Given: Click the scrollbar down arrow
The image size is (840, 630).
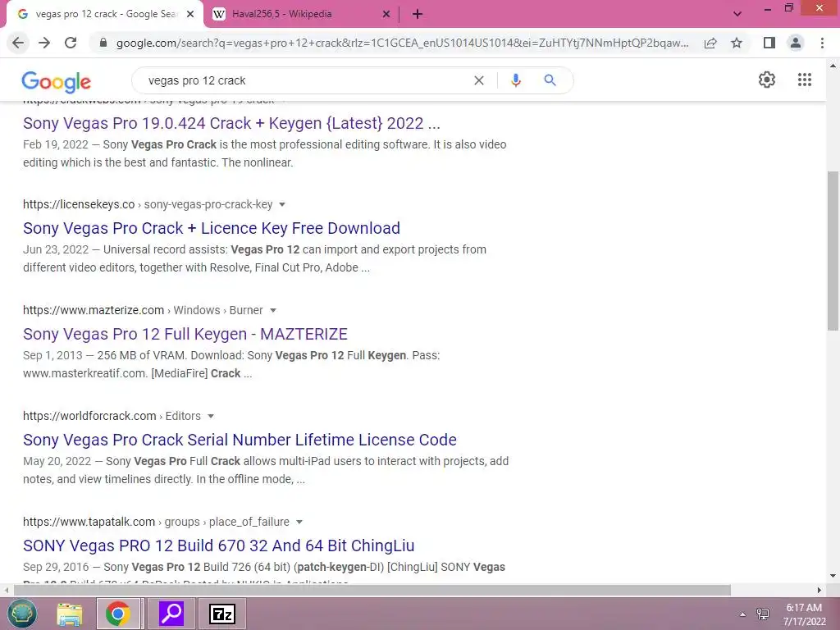Looking at the screenshot, I should (x=833, y=577).
